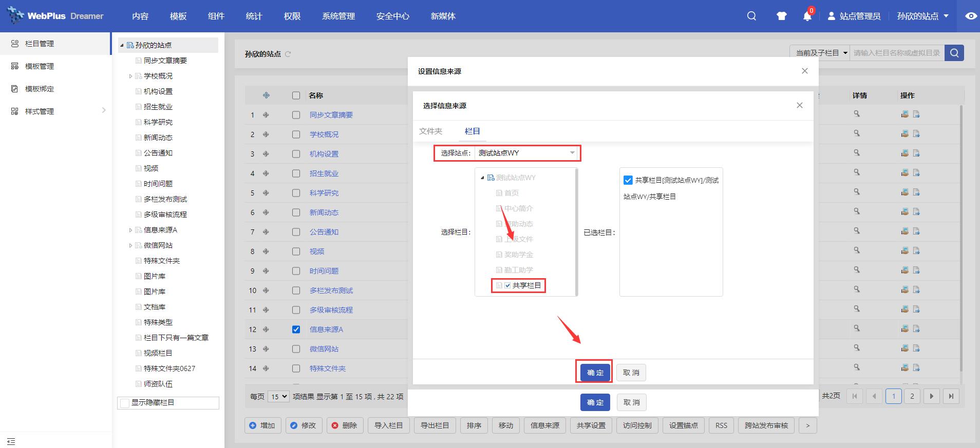Open the 新媒体 top menu
Viewport: 980px width, 448px height.
point(443,16)
